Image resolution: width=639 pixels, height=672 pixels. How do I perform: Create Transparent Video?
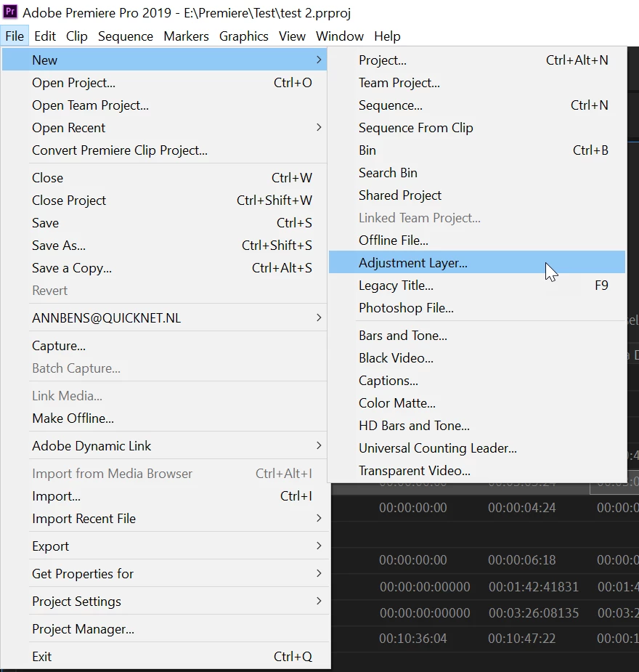point(476,471)
